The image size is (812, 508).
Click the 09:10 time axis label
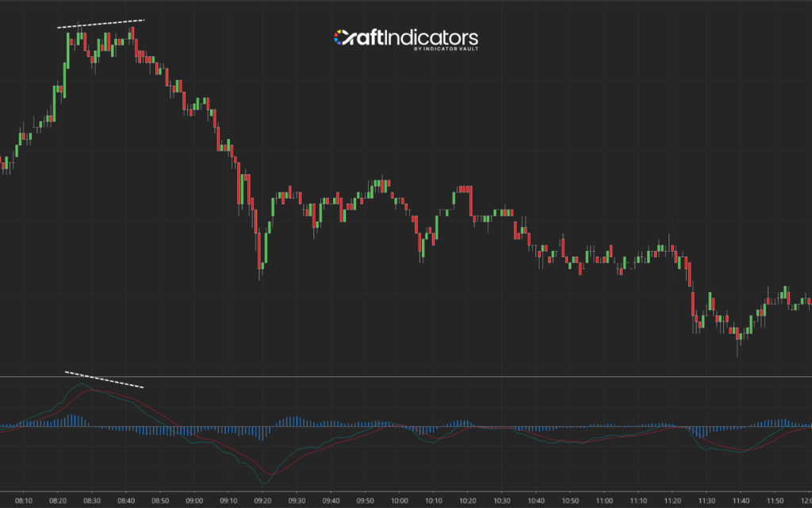tap(228, 501)
